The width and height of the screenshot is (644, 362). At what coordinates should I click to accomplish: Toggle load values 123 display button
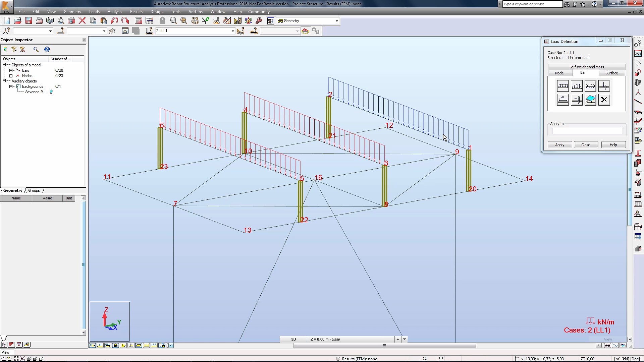154,345
